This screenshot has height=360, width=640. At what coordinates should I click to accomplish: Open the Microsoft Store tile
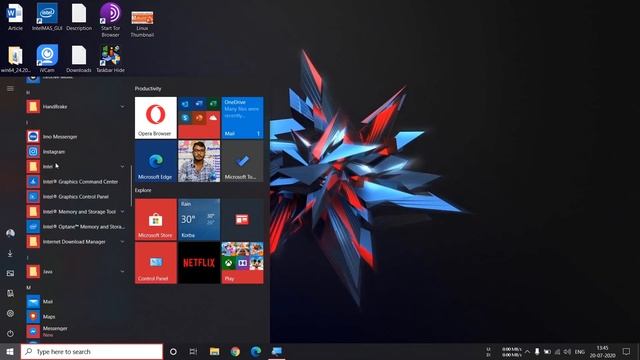(x=156, y=219)
